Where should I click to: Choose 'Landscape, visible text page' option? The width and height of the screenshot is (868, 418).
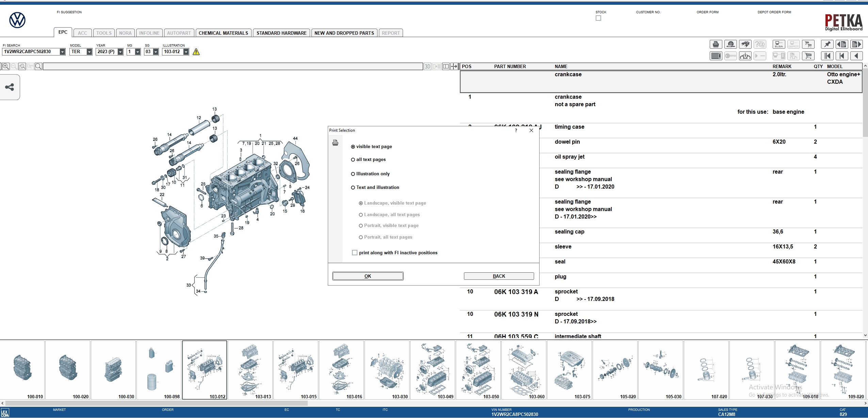[392, 203]
